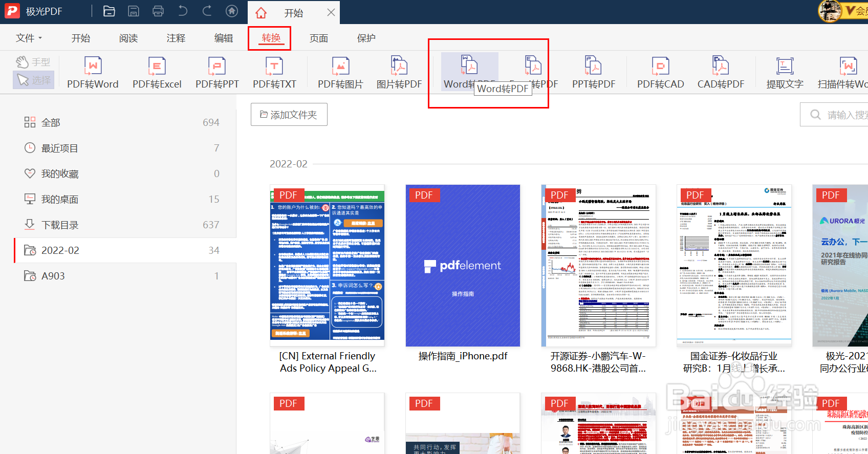Activate the 手型 hand tool

click(x=33, y=62)
